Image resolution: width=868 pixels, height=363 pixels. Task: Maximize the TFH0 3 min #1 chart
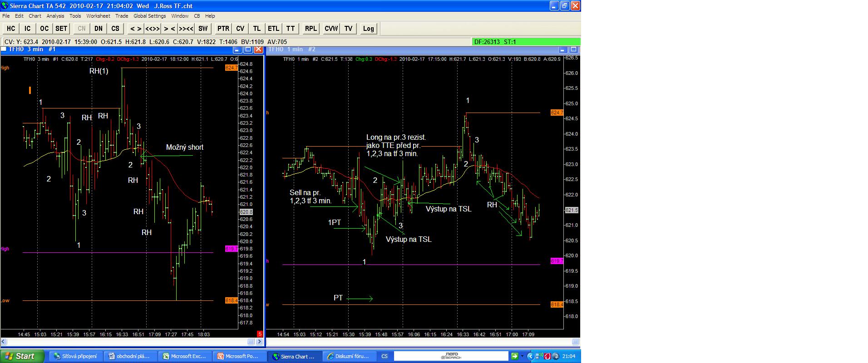248,49
